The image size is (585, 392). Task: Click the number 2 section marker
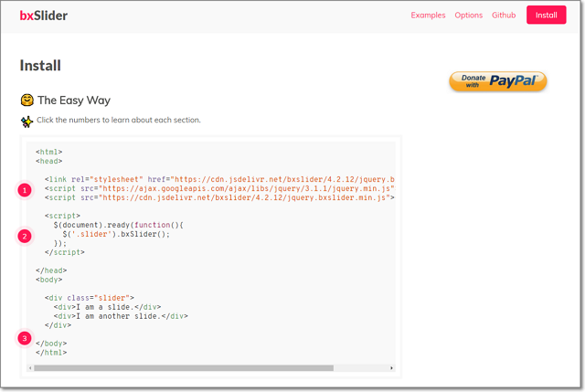pyautogui.click(x=25, y=236)
